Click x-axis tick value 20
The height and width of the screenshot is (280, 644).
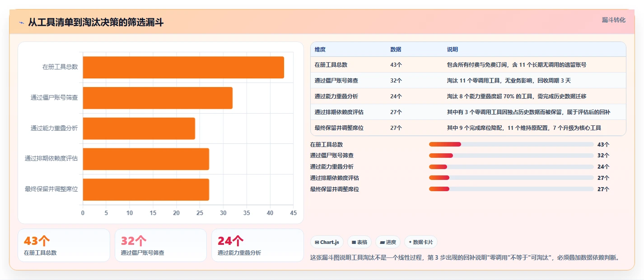click(177, 213)
